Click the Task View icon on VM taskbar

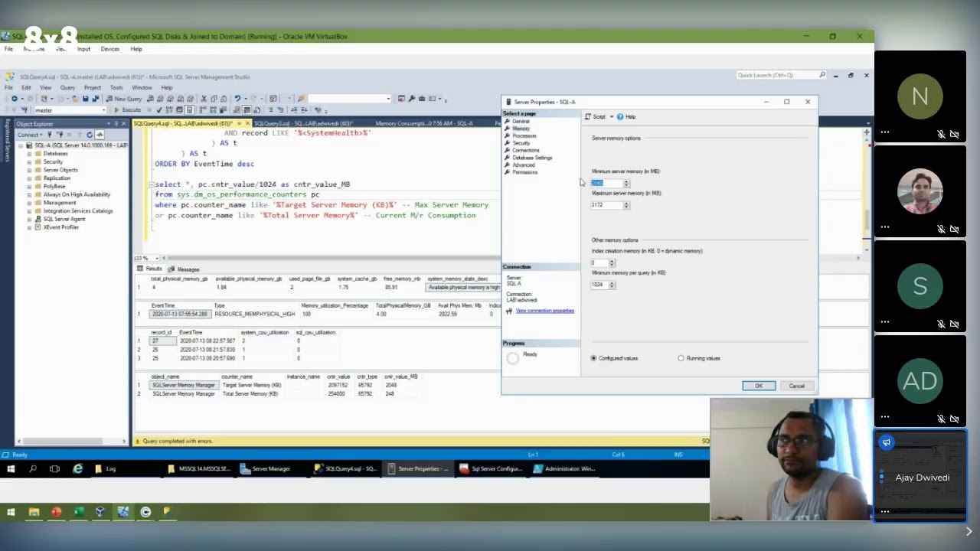click(54, 468)
